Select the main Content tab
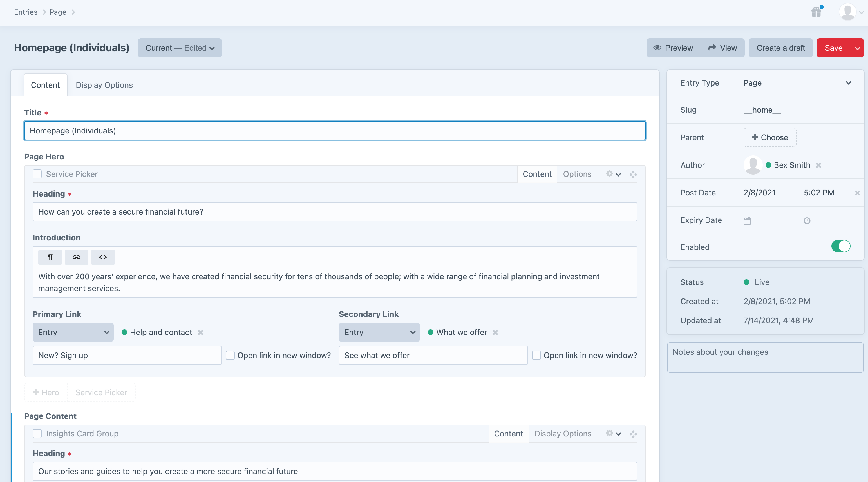Image resolution: width=868 pixels, height=482 pixels. click(46, 85)
